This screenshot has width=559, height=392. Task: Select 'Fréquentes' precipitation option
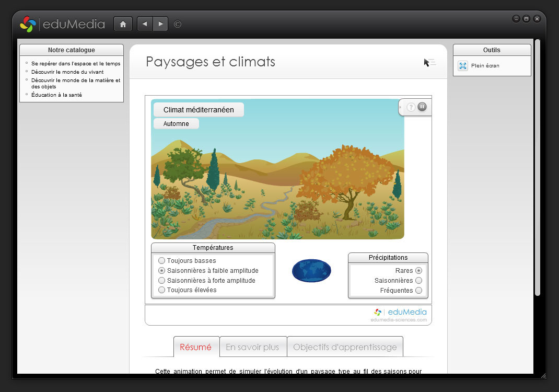click(418, 291)
